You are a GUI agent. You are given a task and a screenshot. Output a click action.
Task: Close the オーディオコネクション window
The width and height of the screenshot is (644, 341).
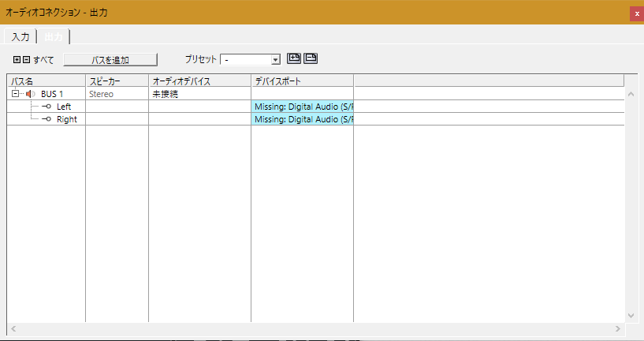637,13
